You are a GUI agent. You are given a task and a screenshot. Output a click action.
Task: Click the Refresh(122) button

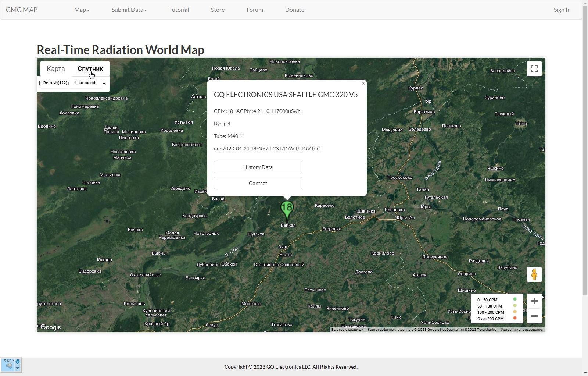[55, 83]
